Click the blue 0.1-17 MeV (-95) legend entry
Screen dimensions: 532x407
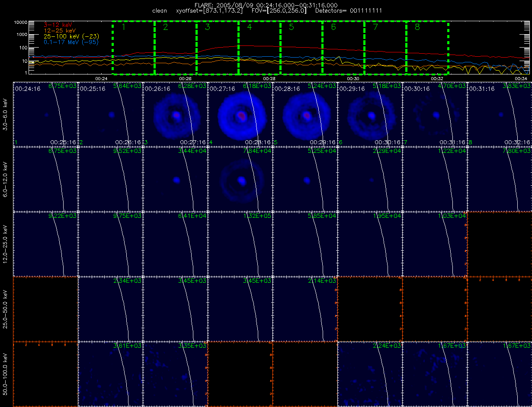71,42
